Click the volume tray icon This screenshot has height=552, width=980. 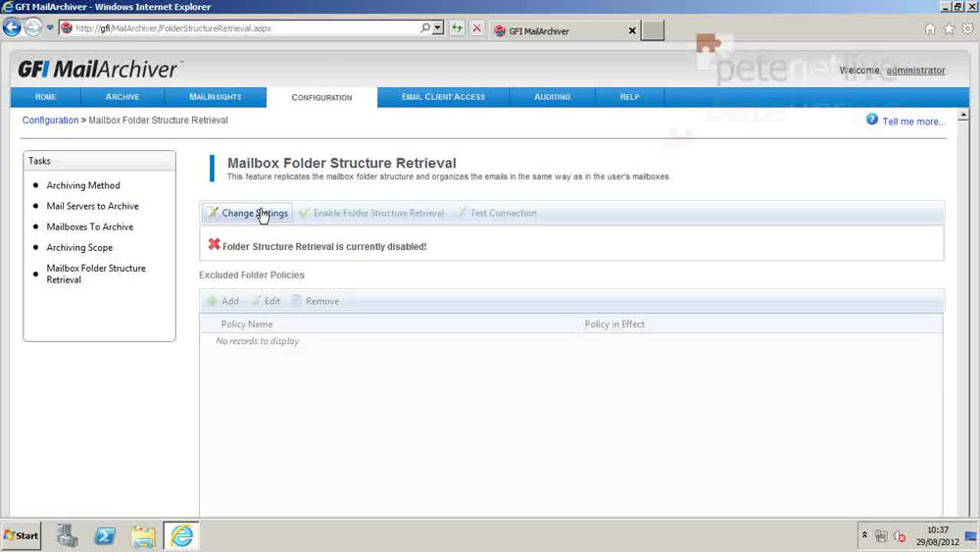pos(900,535)
